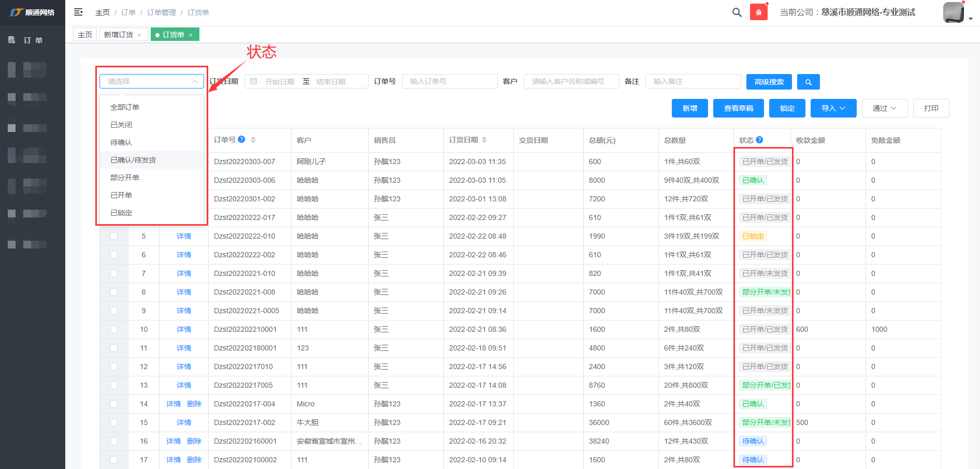Click the sidebar collapse hamburger icon
980x469 pixels.
click(x=78, y=12)
